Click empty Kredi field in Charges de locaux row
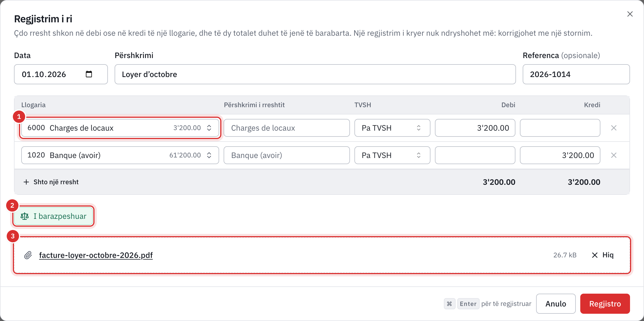 click(x=560, y=128)
